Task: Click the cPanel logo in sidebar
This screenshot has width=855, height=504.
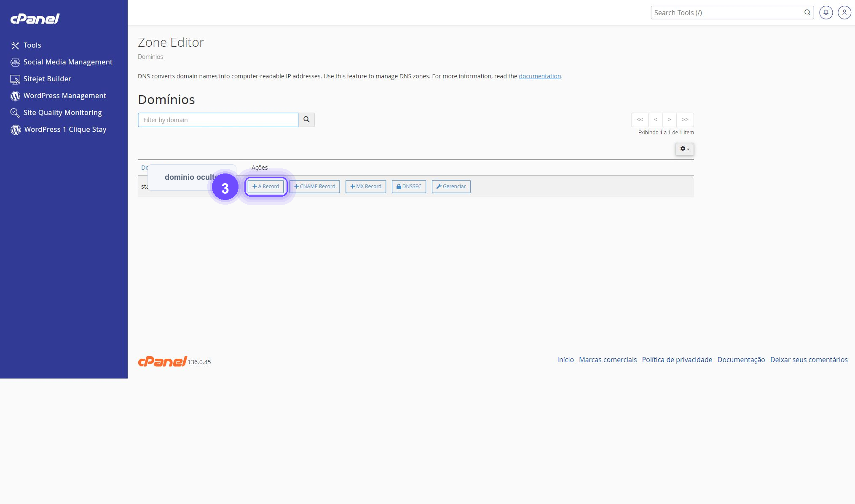Action: (x=35, y=19)
